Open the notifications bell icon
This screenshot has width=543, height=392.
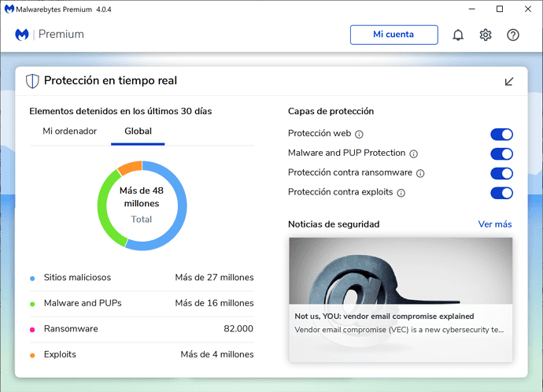coord(458,35)
